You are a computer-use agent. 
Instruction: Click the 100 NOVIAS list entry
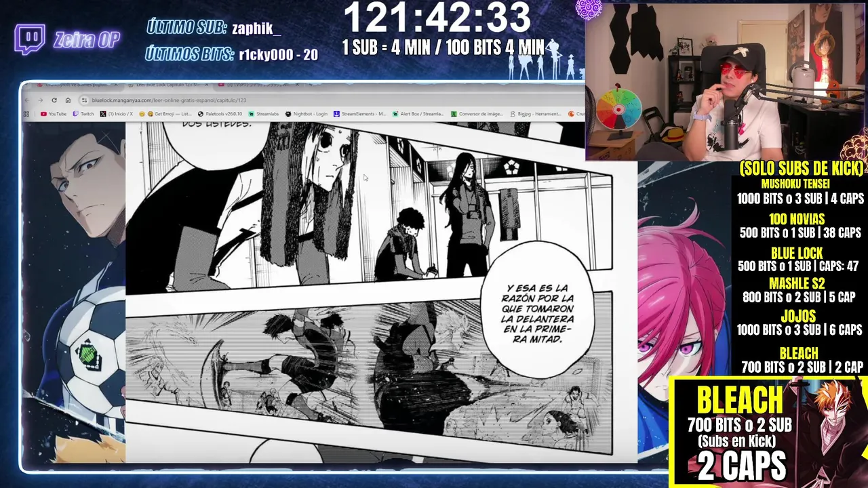[x=800, y=226]
